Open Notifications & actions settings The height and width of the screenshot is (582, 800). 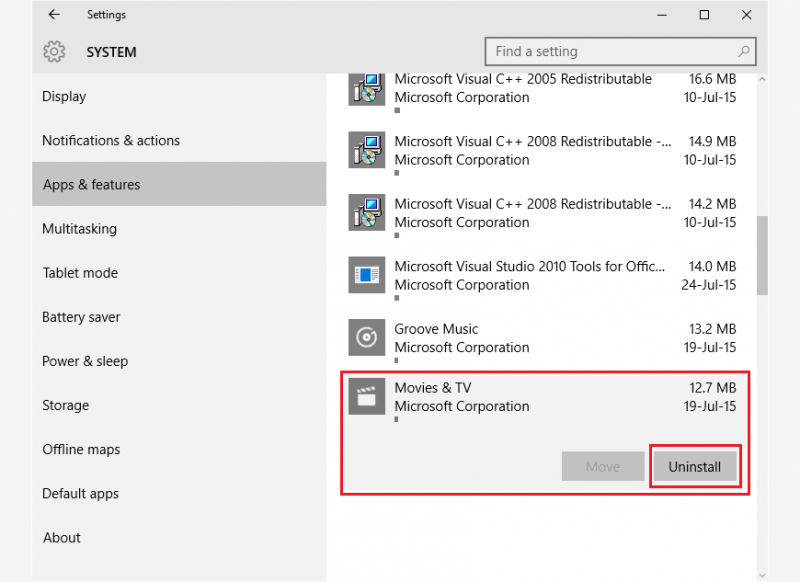coord(179,140)
